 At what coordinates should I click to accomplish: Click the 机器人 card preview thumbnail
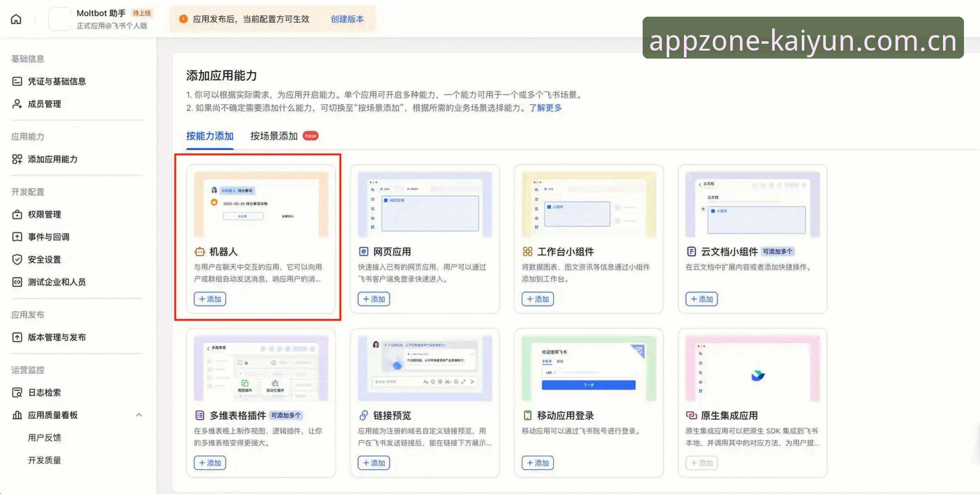[261, 205]
